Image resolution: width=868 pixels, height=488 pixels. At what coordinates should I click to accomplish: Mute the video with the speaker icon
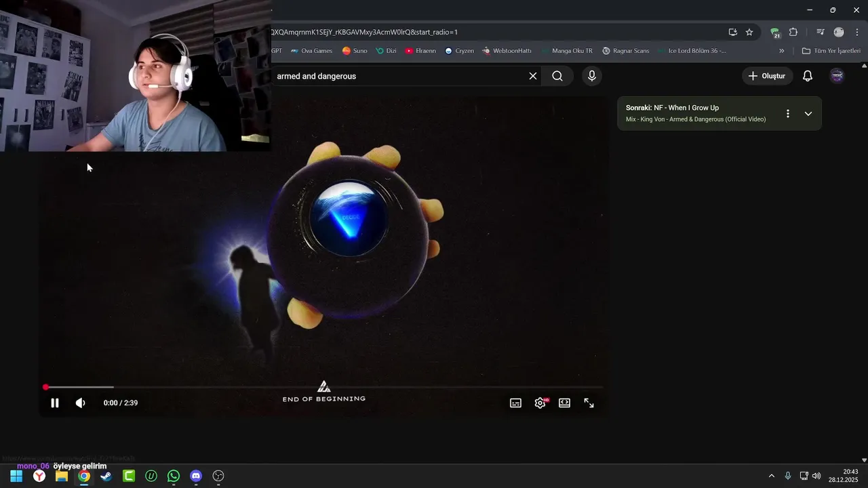tap(80, 403)
